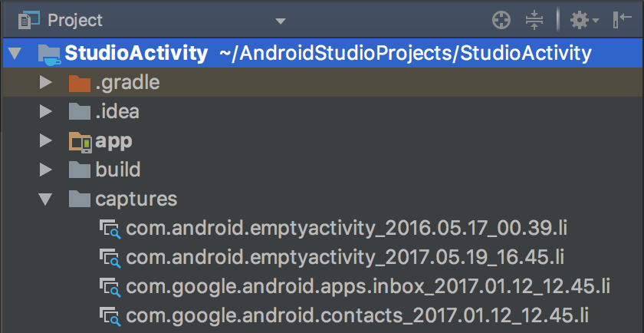Viewport: 644px width, 333px height.
Task: Click the app module folder icon
Action: 80,141
